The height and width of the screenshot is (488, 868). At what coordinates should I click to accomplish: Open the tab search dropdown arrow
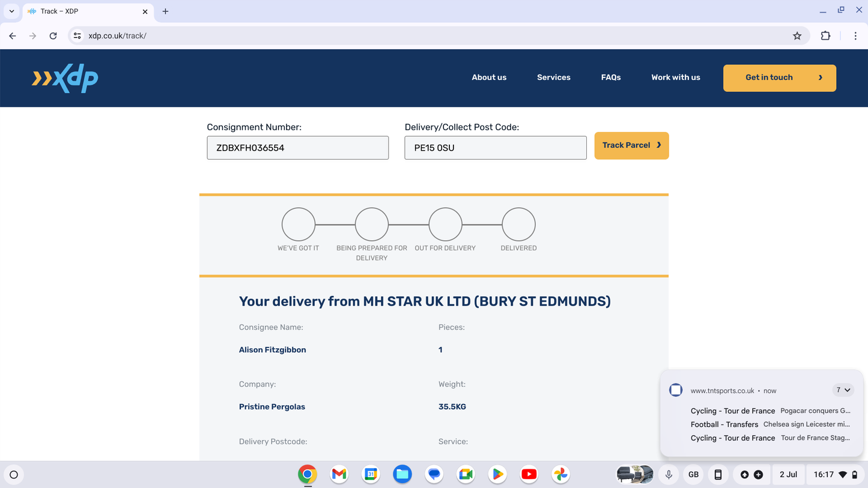click(11, 11)
